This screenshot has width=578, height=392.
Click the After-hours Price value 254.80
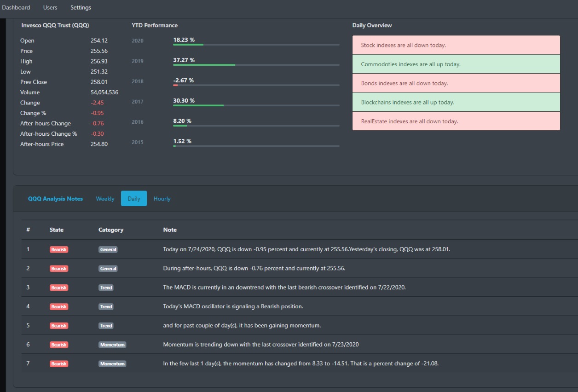tap(99, 144)
